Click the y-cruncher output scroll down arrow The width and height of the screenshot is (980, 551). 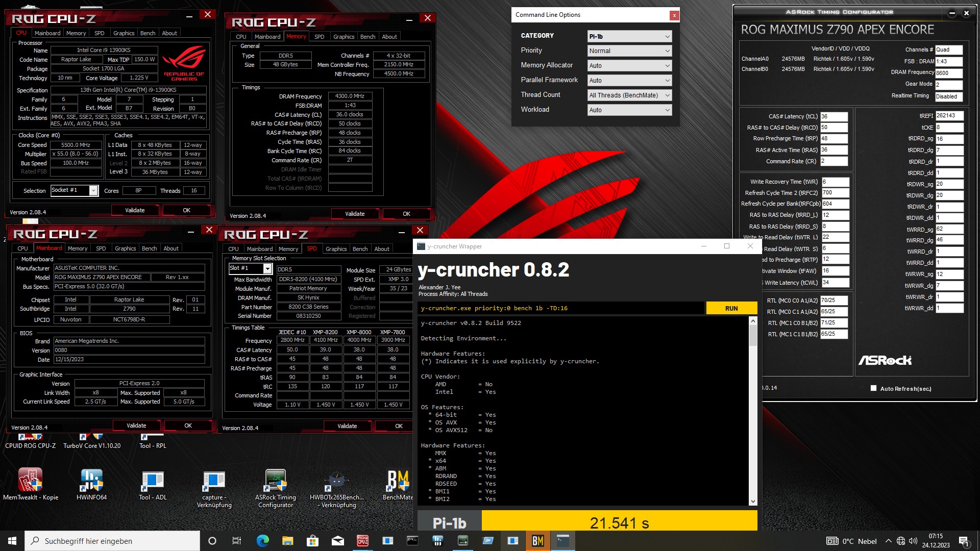pyautogui.click(x=753, y=502)
